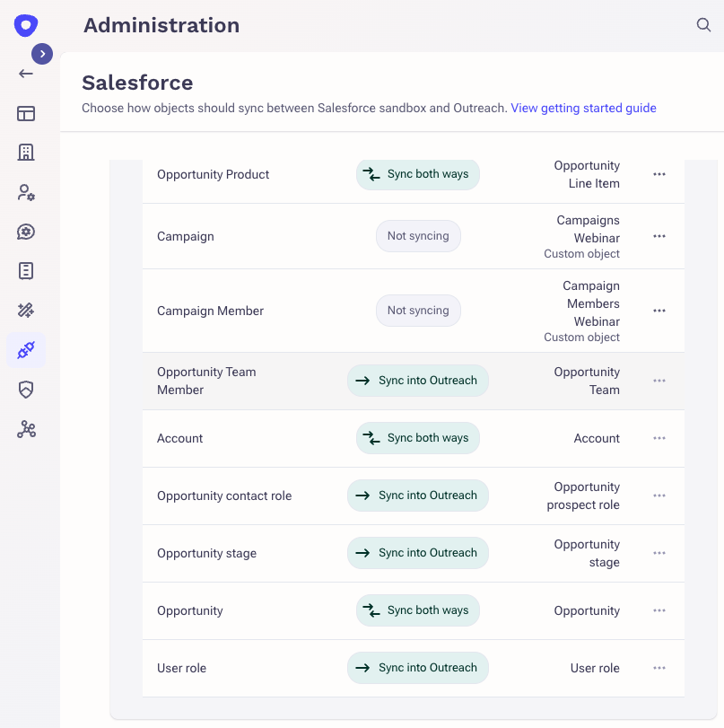Image resolution: width=724 pixels, height=728 pixels.
Task: Click Sync both ways badge for Opportunity row
Action: (x=418, y=610)
